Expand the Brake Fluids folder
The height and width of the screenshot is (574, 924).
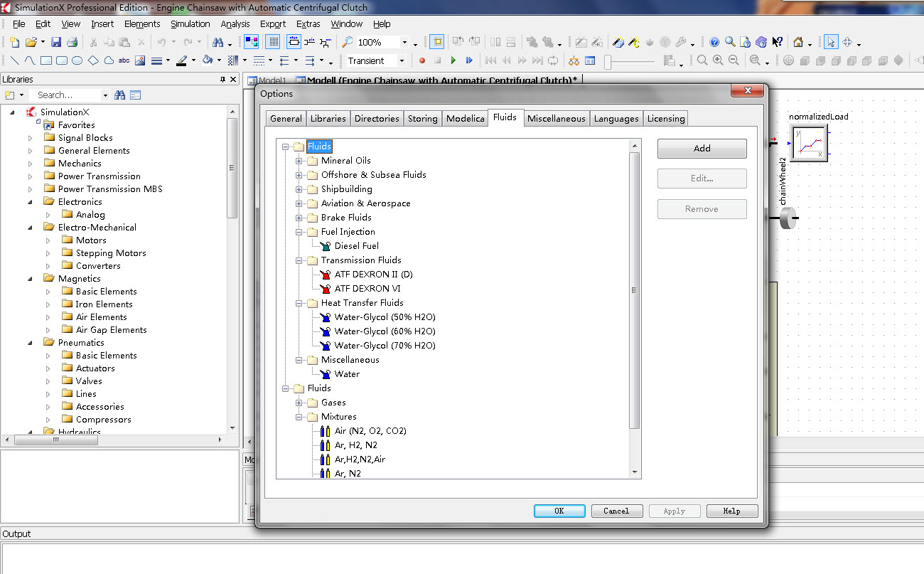[300, 218]
